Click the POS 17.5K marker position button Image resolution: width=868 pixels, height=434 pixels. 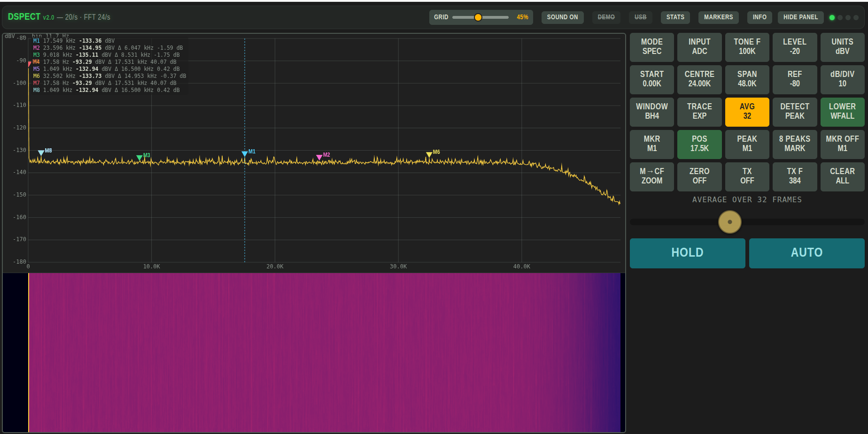pos(699,144)
